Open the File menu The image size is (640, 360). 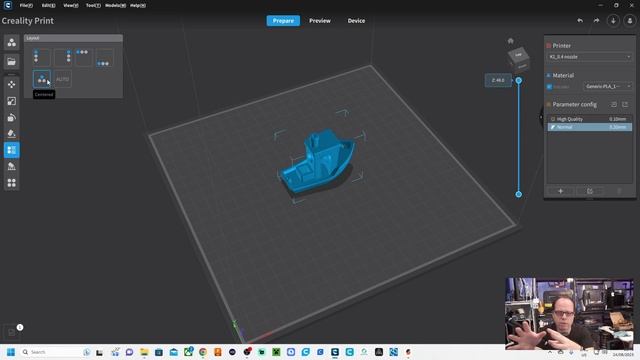point(26,5)
